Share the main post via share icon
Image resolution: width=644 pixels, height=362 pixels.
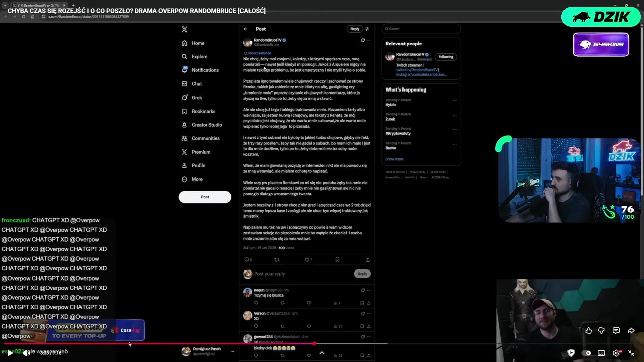pos(368,260)
